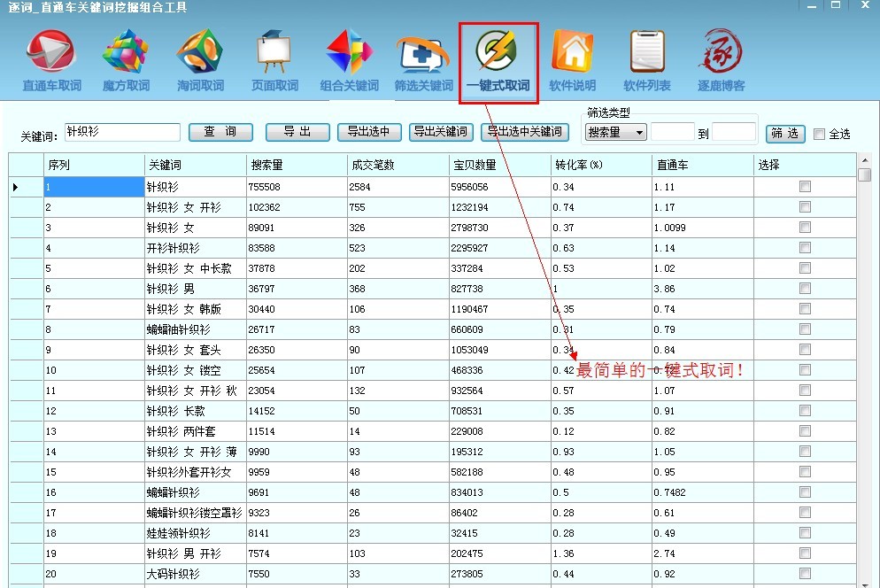Viewport: 880px width, 588px height.
Task: Check the box for row 8 蝙蝠袖针织衫
Action: (805, 329)
